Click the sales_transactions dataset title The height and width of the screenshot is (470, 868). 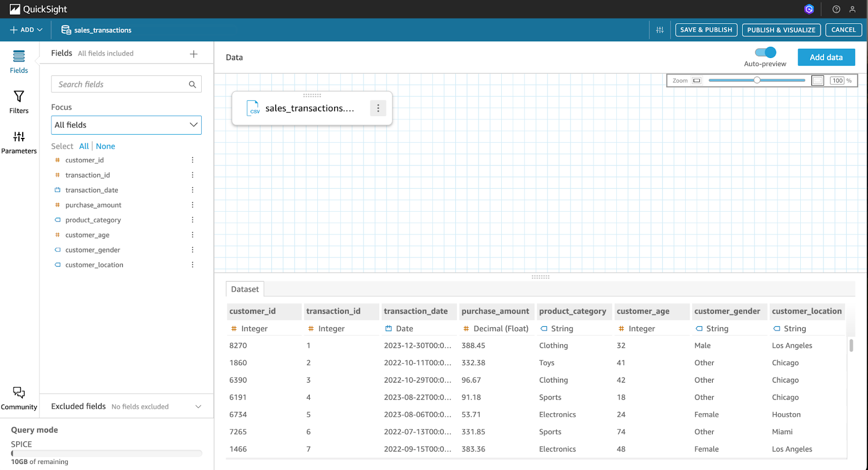click(x=103, y=30)
